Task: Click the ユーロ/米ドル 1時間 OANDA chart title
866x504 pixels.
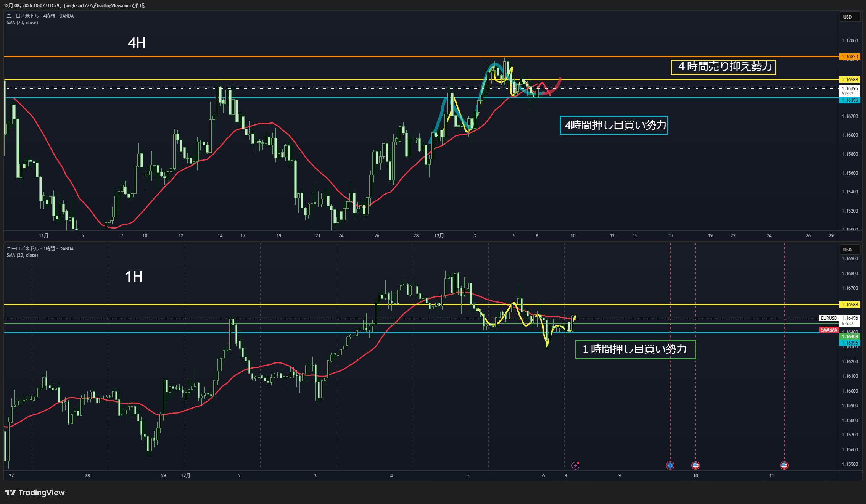Action: [x=40, y=249]
